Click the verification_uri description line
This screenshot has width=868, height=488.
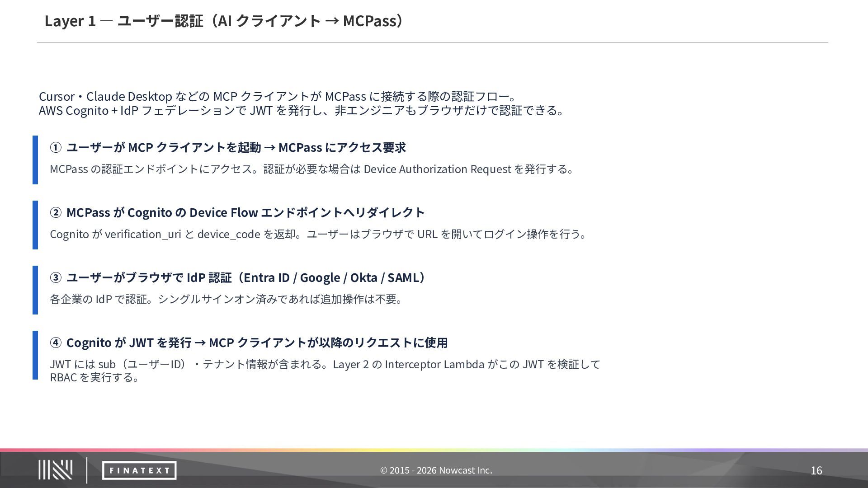point(318,234)
